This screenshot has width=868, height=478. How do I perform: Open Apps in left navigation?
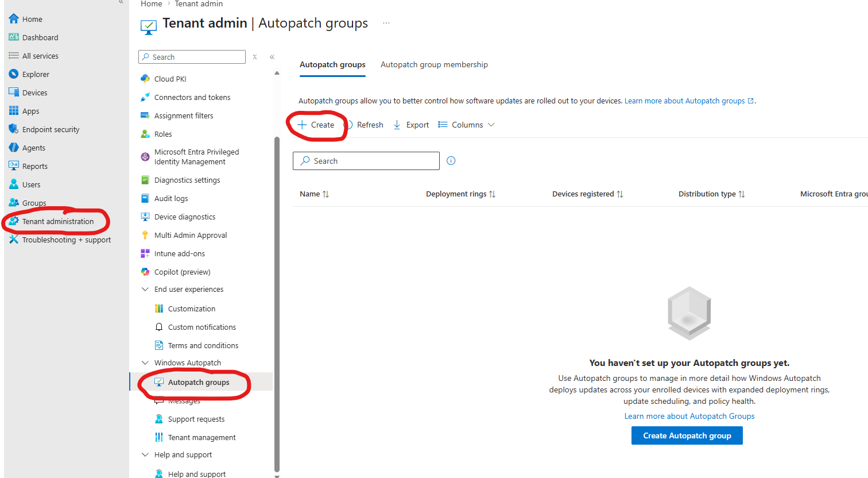30,111
